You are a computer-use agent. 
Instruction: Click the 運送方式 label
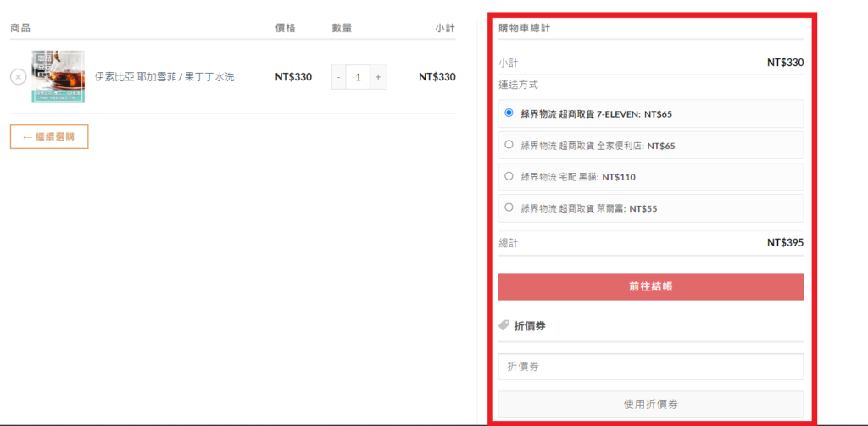[x=518, y=85]
